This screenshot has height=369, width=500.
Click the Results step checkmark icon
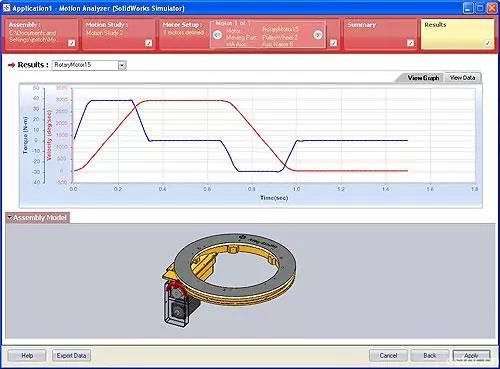[x=488, y=43]
